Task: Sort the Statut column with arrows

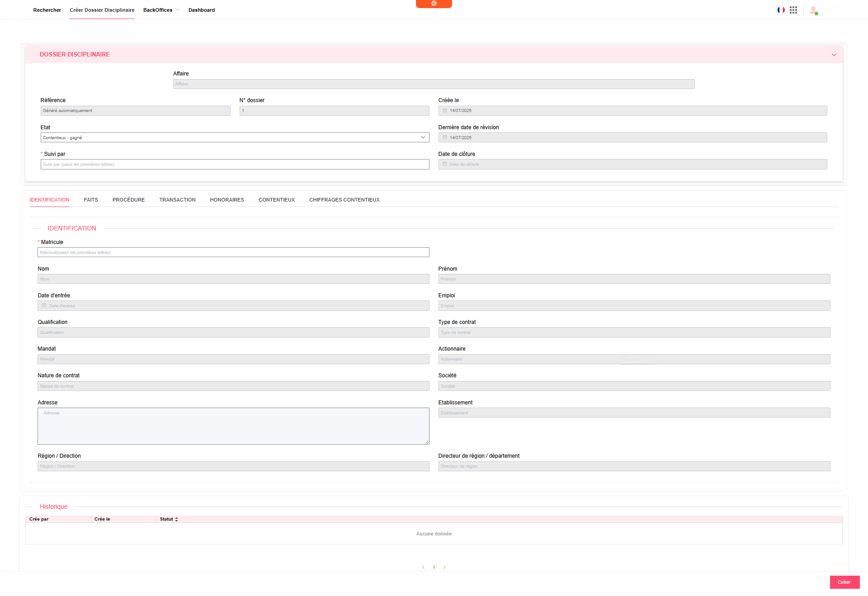Action: pos(176,519)
